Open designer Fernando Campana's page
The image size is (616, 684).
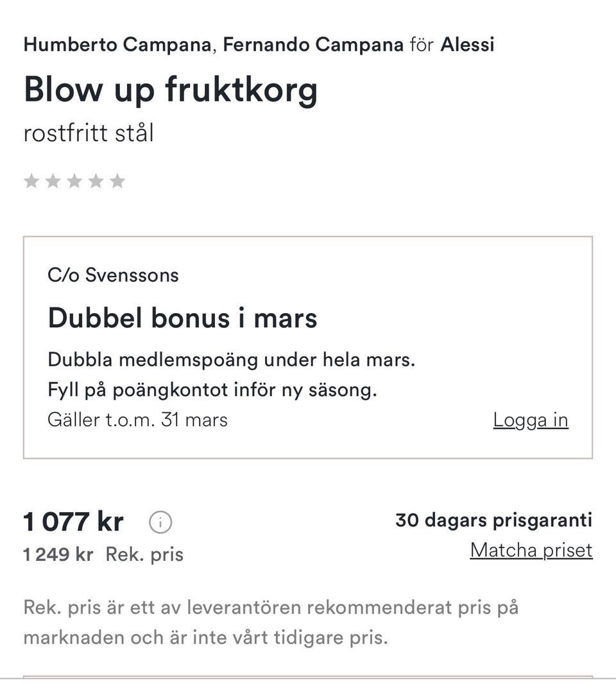[x=313, y=45]
